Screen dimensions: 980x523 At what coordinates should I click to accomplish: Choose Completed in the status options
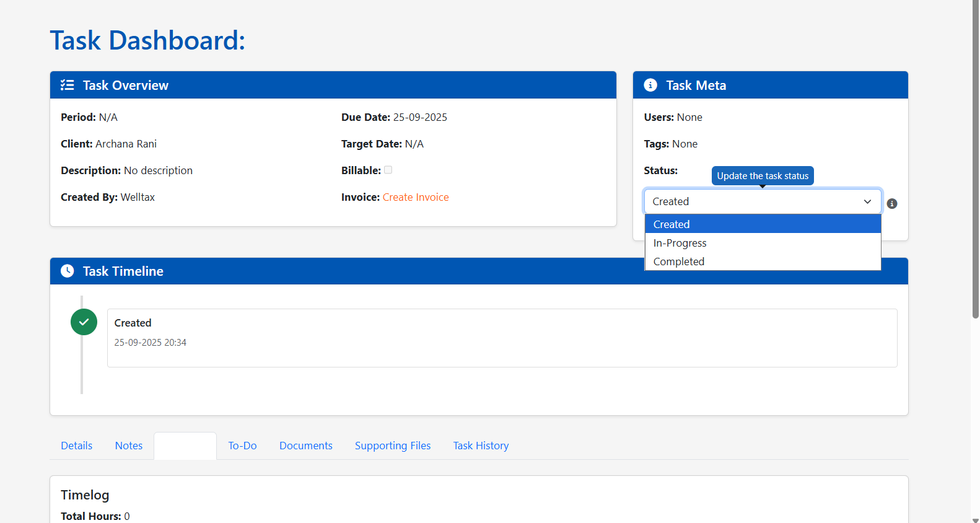point(678,261)
